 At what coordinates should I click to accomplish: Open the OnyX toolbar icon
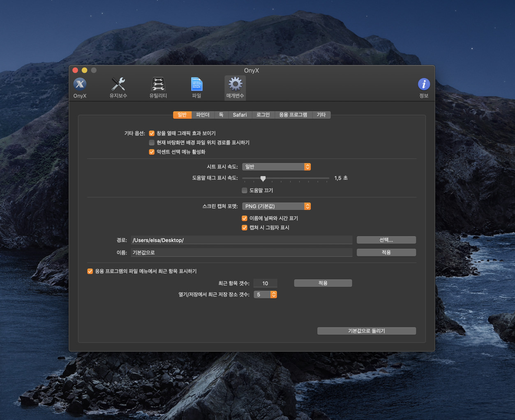point(80,88)
